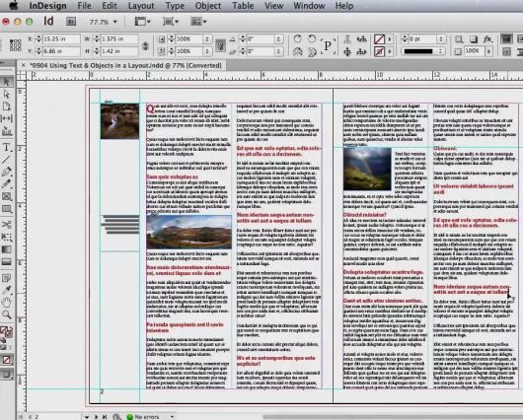Click the stroke color swatch in control panel
The image size is (523, 420).
(x=379, y=51)
